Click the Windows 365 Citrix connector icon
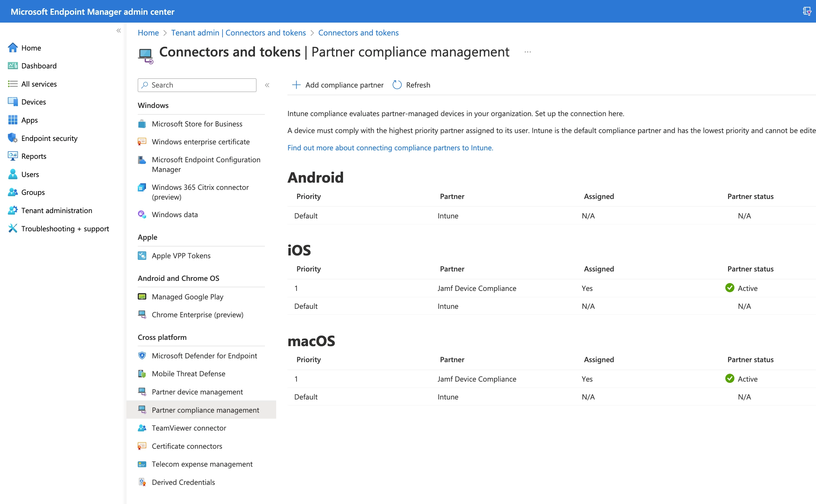Image resolution: width=816 pixels, height=504 pixels. point(142,187)
